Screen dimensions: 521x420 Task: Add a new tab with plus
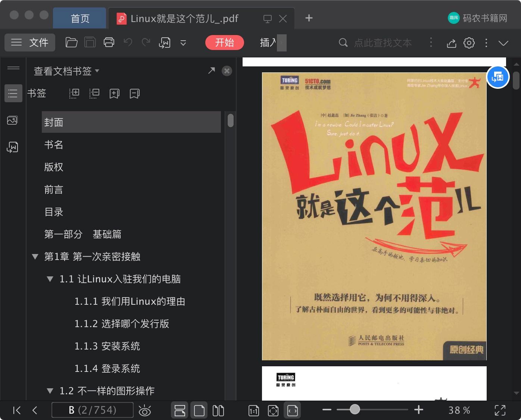click(309, 18)
